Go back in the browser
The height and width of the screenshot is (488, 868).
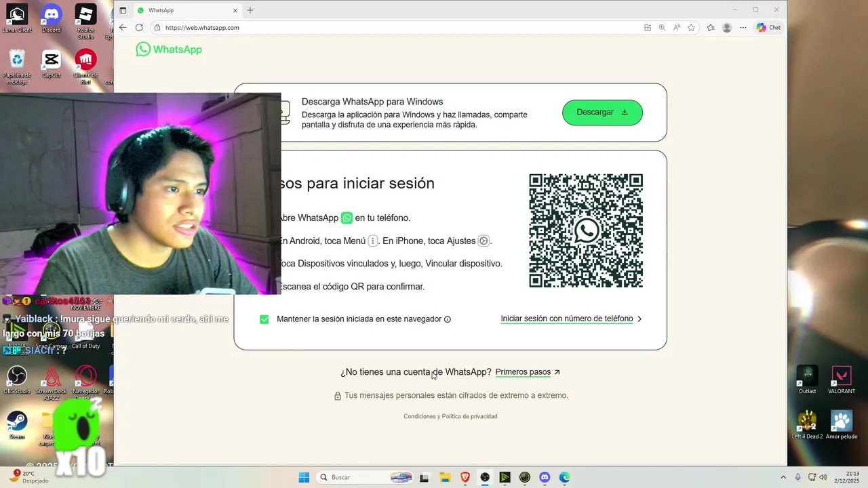pos(123,28)
